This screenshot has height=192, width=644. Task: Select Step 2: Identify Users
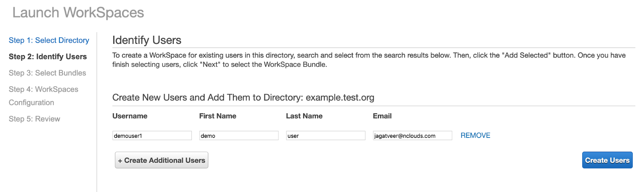click(48, 57)
